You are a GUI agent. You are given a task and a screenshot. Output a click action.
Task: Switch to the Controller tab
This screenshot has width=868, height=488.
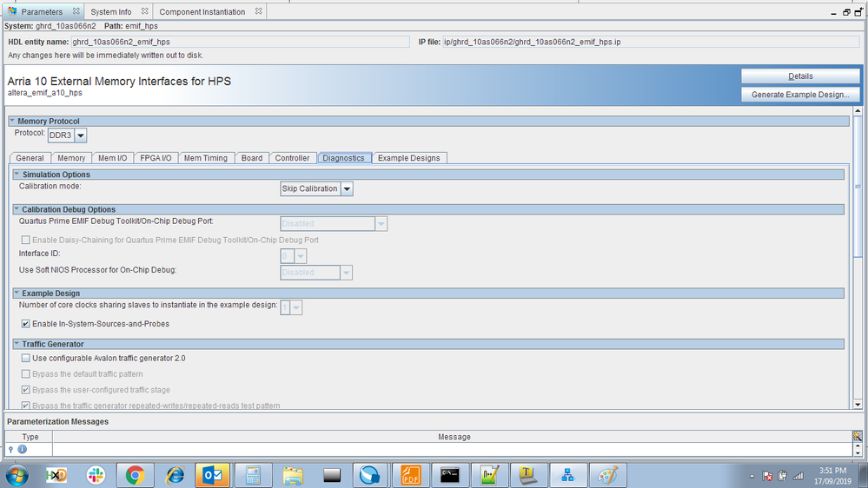click(x=292, y=158)
